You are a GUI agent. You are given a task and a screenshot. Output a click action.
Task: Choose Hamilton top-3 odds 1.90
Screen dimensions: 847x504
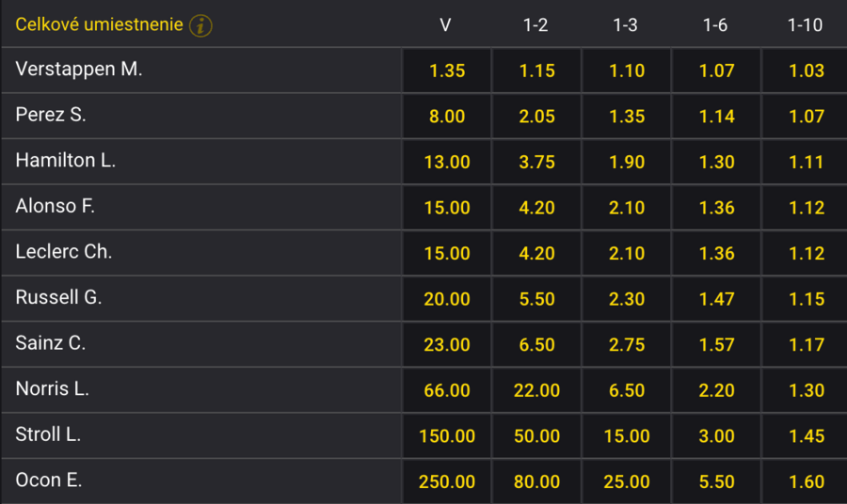click(x=626, y=162)
